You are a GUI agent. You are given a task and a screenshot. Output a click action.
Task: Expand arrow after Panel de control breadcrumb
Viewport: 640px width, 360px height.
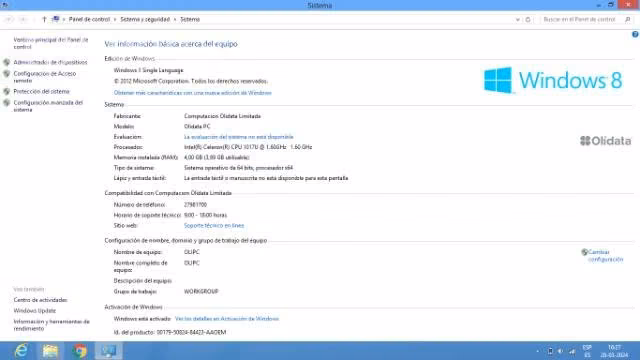pos(115,20)
